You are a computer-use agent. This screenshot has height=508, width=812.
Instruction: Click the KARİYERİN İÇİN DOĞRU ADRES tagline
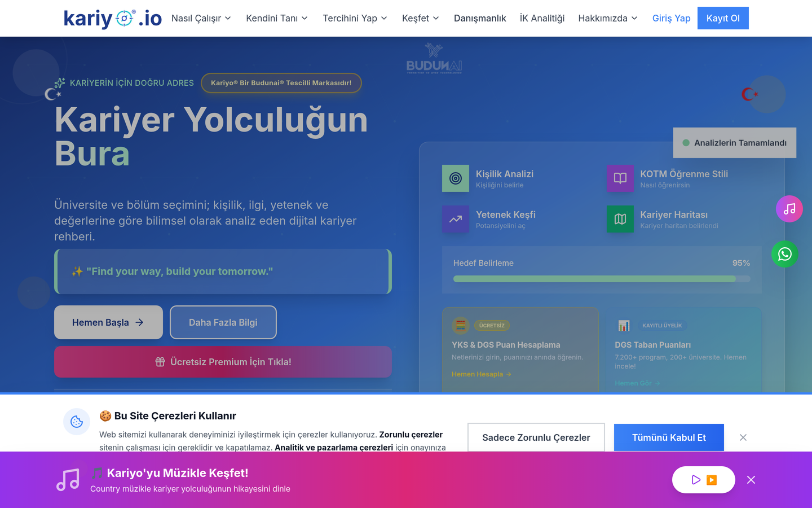pos(132,83)
